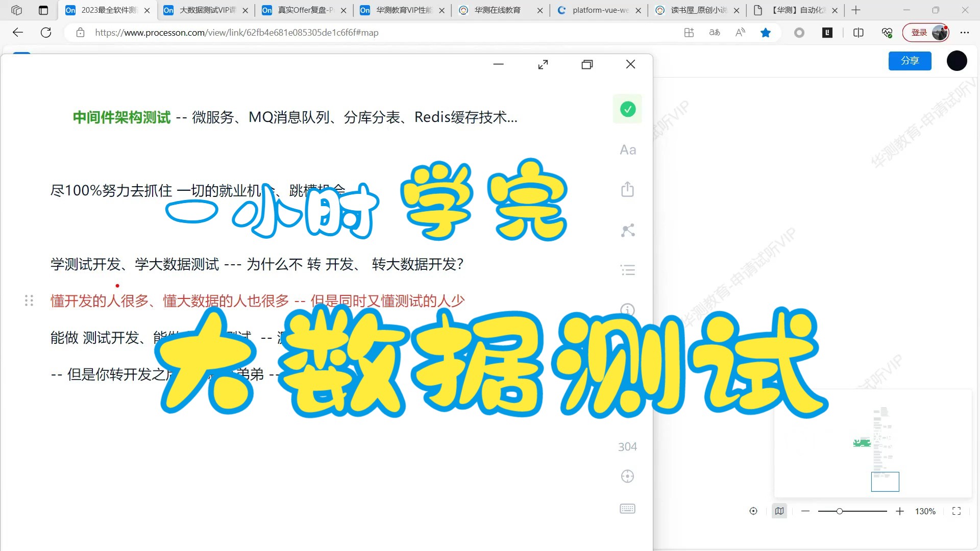Click the browser back arrow
The height and width of the screenshot is (551, 980).
coord(18,33)
